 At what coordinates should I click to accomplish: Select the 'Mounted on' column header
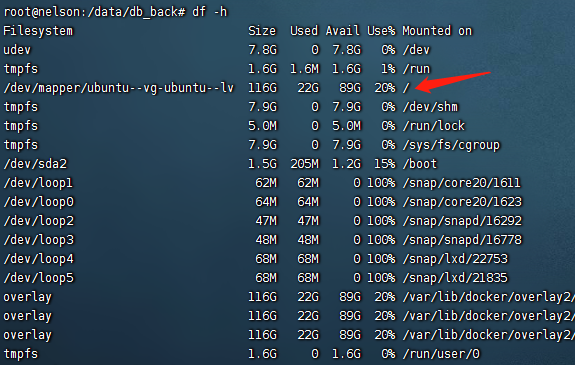pyautogui.click(x=437, y=31)
